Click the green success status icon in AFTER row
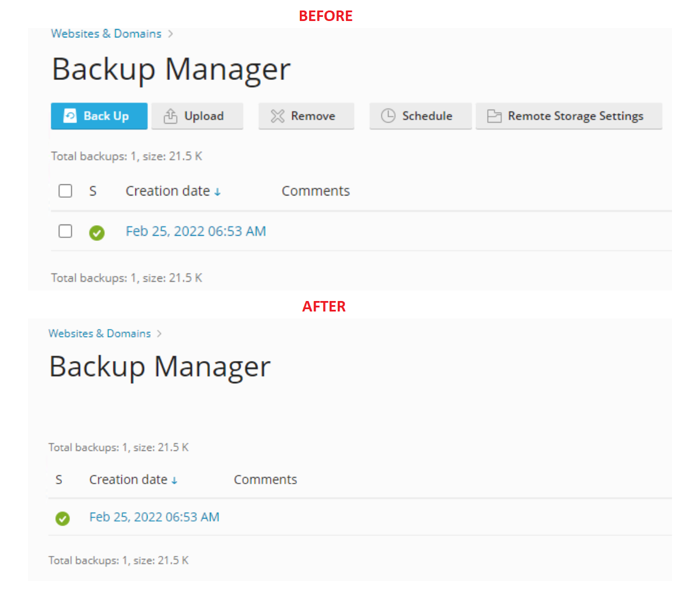This screenshot has height=609, width=700. [62, 519]
